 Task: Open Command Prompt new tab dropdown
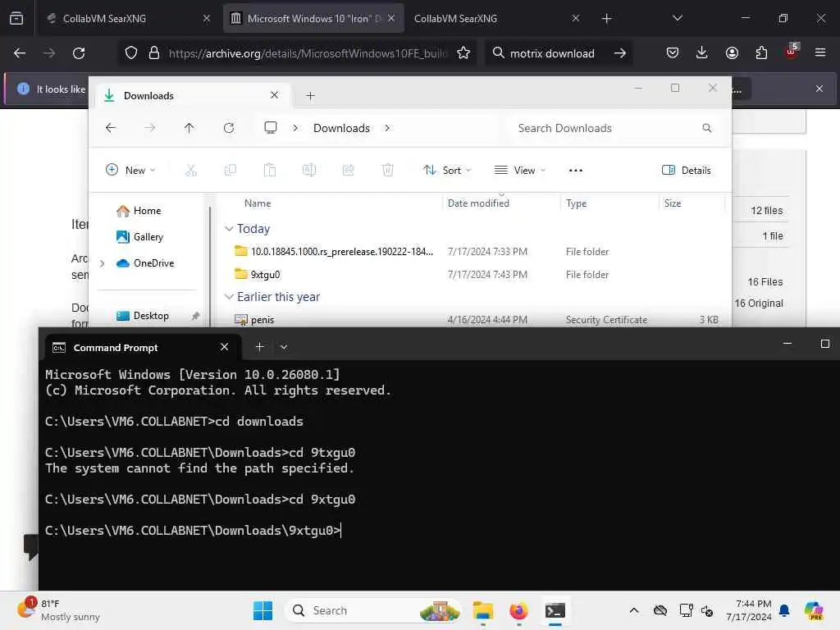284,347
